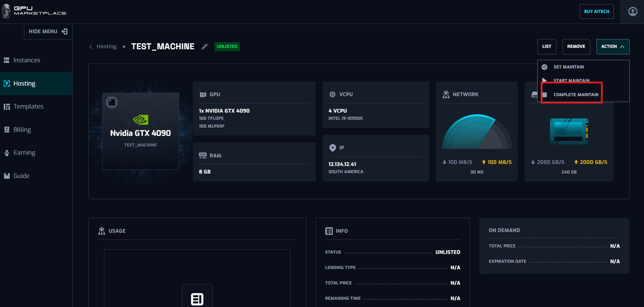This screenshot has height=307, width=644.
Task: Choose Complete Maintain in the dropdown
Action: click(x=576, y=94)
